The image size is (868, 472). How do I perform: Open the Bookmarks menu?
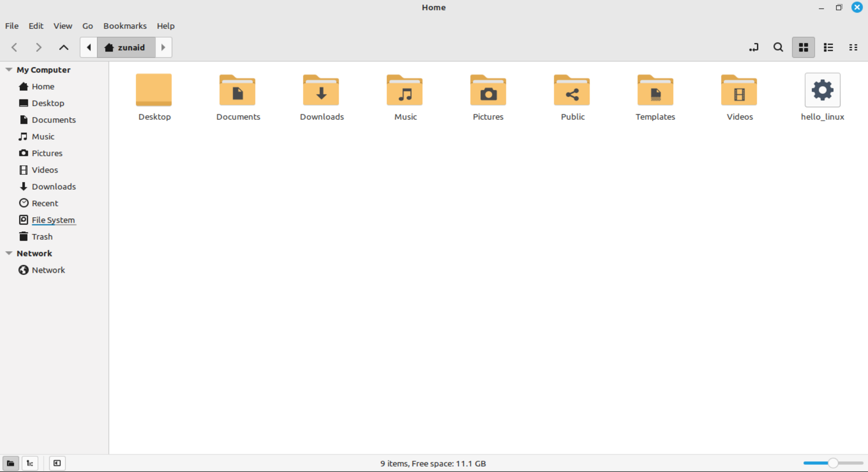coord(125,26)
